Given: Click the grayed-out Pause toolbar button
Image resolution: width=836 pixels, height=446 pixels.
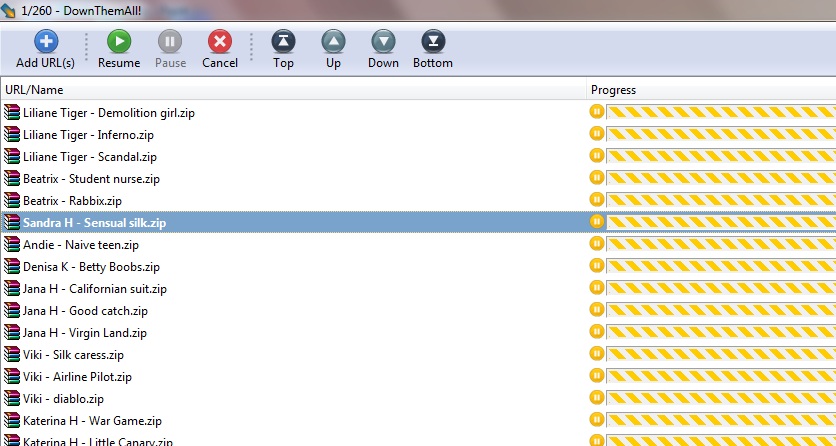Looking at the screenshot, I should click(x=170, y=42).
